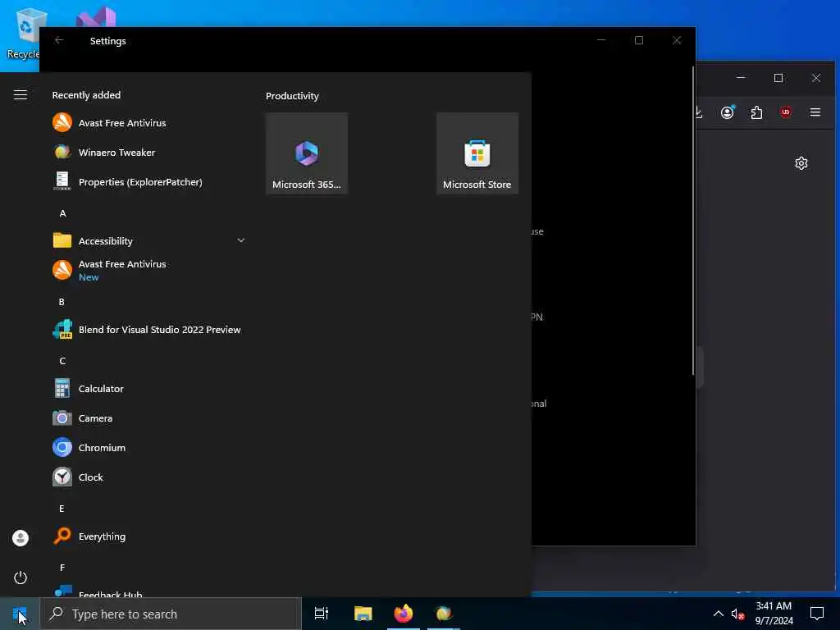Open the Microsoft Store tile

pos(477,153)
